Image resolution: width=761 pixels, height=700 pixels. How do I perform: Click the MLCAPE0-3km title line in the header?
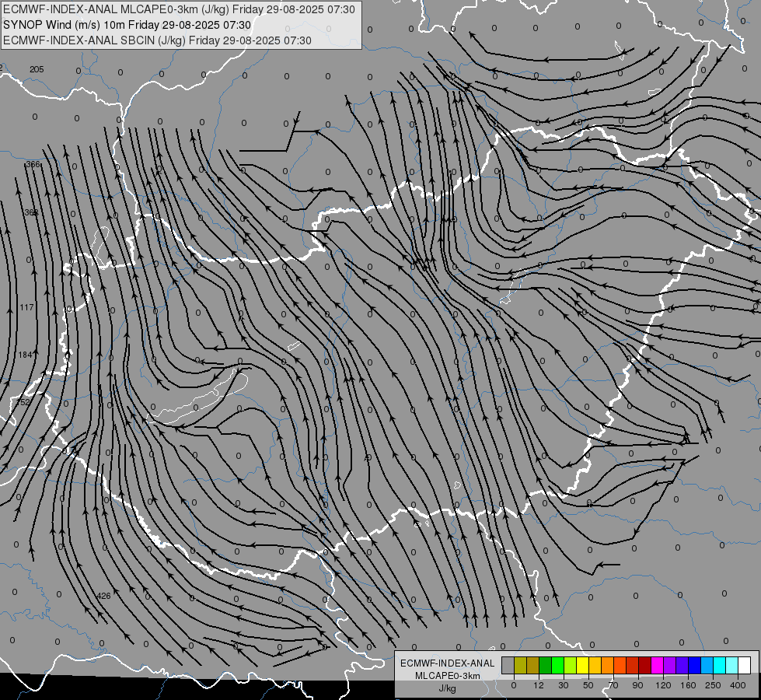coord(179,9)
